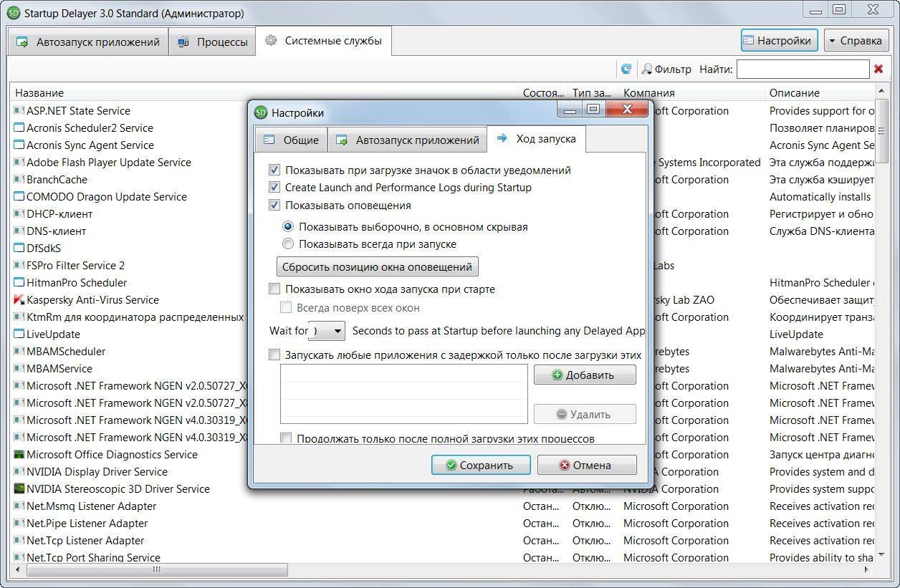Click the LiveUpdate service icon
Image resolution: width=900 pixels, height=588 pixels.
(x=19, y=334)
